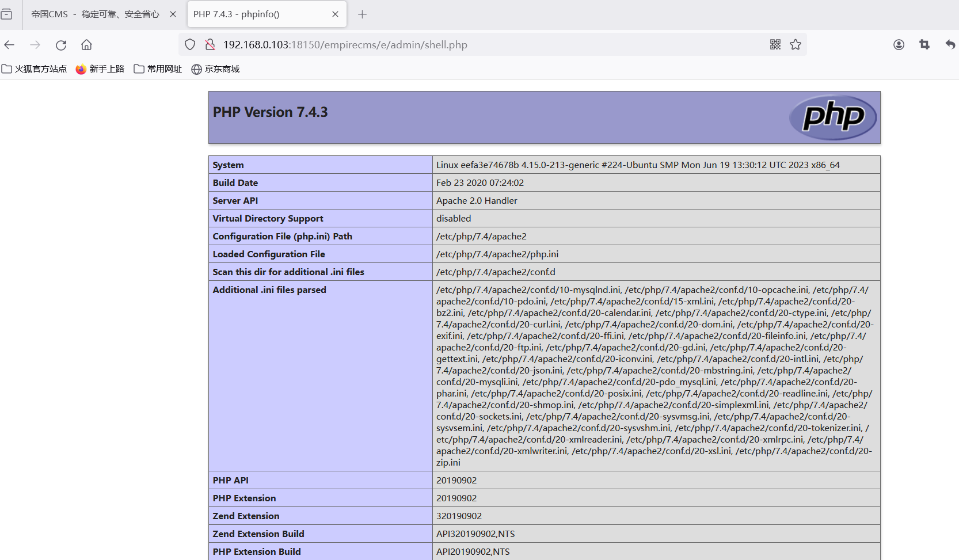Open the 火狐官方站点 bookmark folder
The width and height of the screenshot is (959, 560).
[x=35, y=69]
